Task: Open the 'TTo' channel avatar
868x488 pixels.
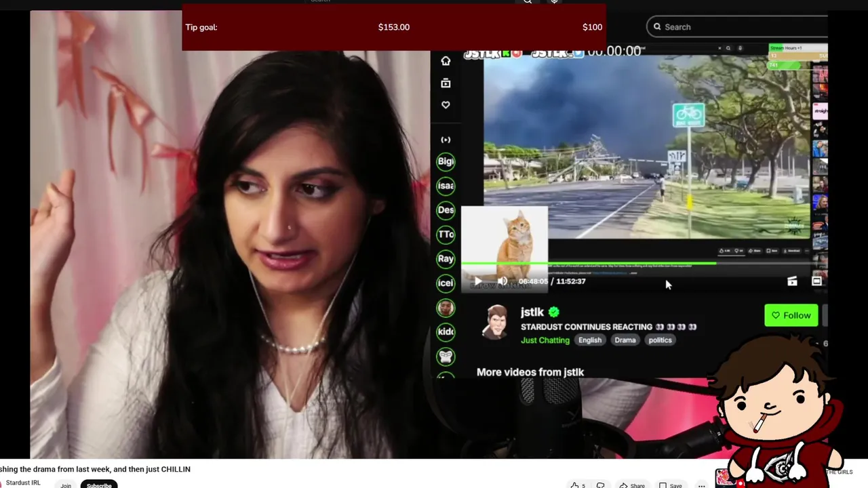Action: 446,235
